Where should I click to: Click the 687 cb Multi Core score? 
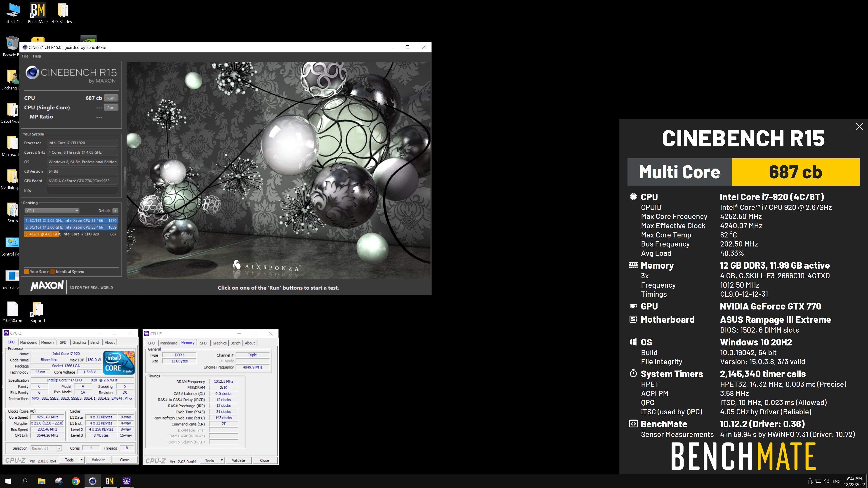pos(796,172)
